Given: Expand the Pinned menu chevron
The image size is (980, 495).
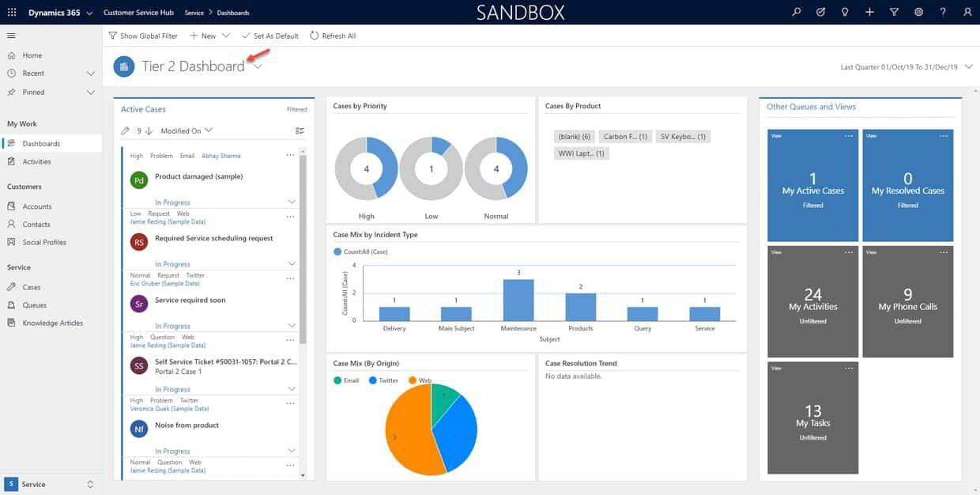Looking at the screenshot, I should [x=91, y=93].
